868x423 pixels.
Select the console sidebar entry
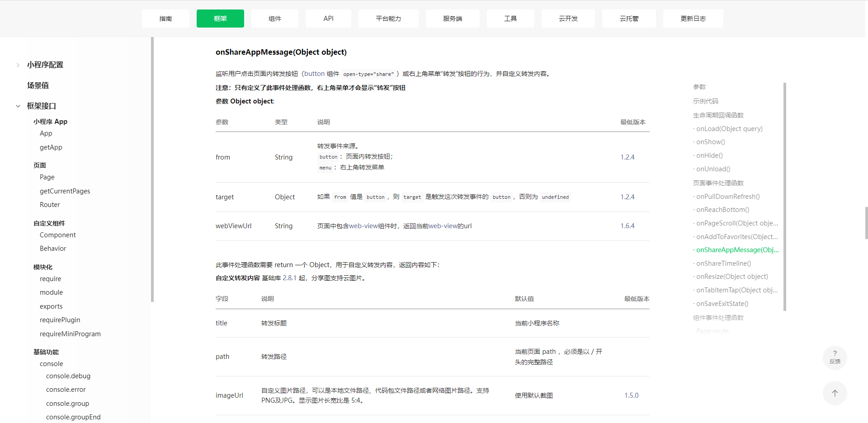52,364
